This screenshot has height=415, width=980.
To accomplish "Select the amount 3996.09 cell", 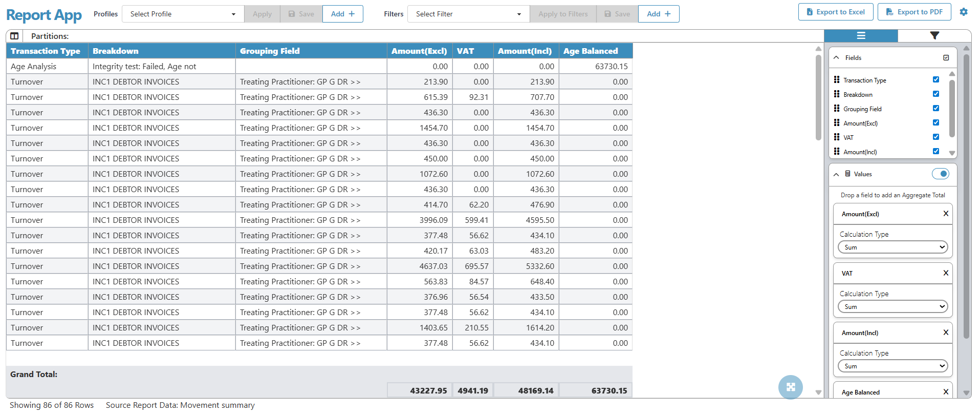I will tap(420, 220).
